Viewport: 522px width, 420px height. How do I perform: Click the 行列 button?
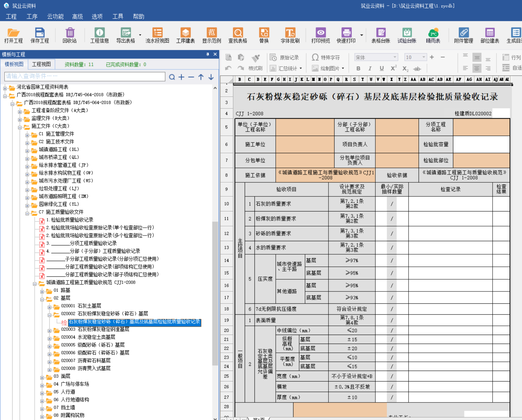pyautogui.click(x=511, y=58)
